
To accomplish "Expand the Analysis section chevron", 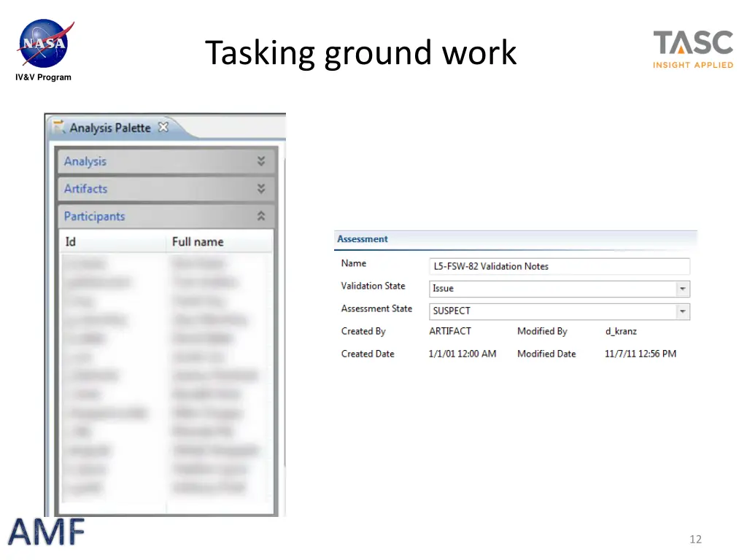I will pyautogui.click(x=261, y=162).
